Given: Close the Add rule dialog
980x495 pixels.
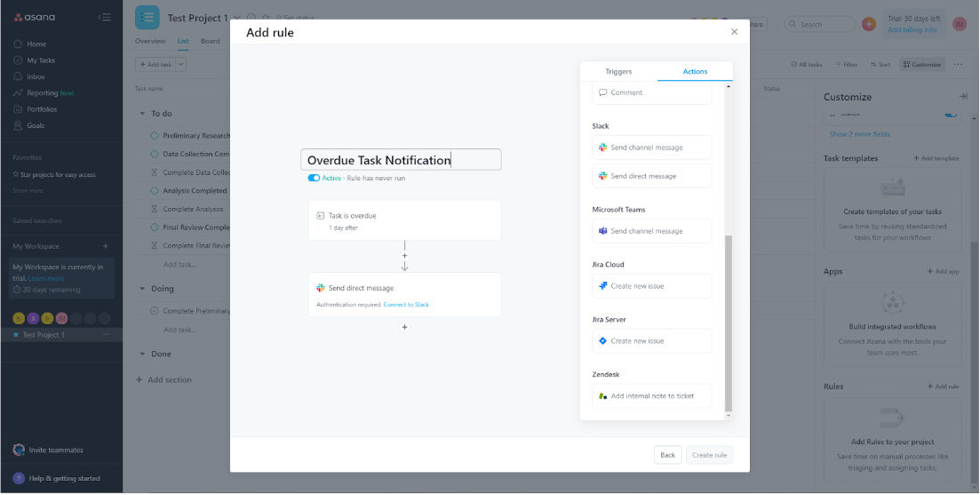Looking at the screenshot, I should pyautogui.click(x=735, y=32).
